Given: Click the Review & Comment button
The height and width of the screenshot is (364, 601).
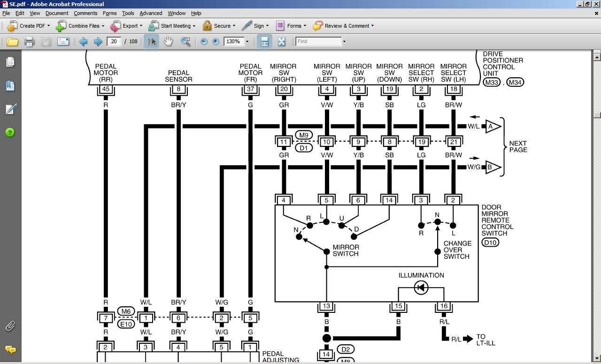Looking at the screenshot, I should (343, 26).
